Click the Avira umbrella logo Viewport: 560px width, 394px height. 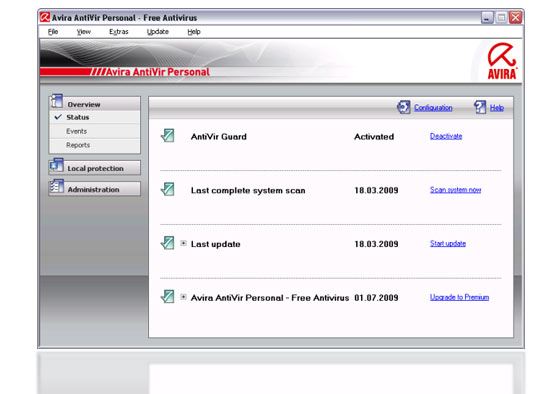point(502,61)
